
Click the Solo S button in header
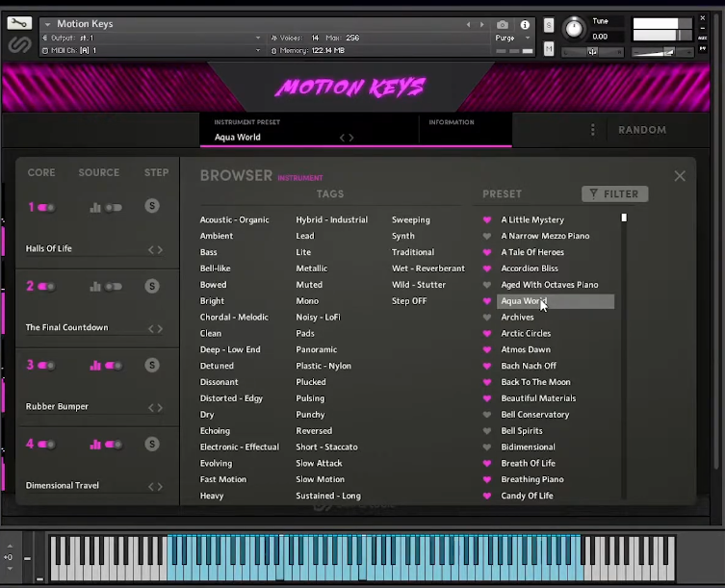click(x=549, y=25)
